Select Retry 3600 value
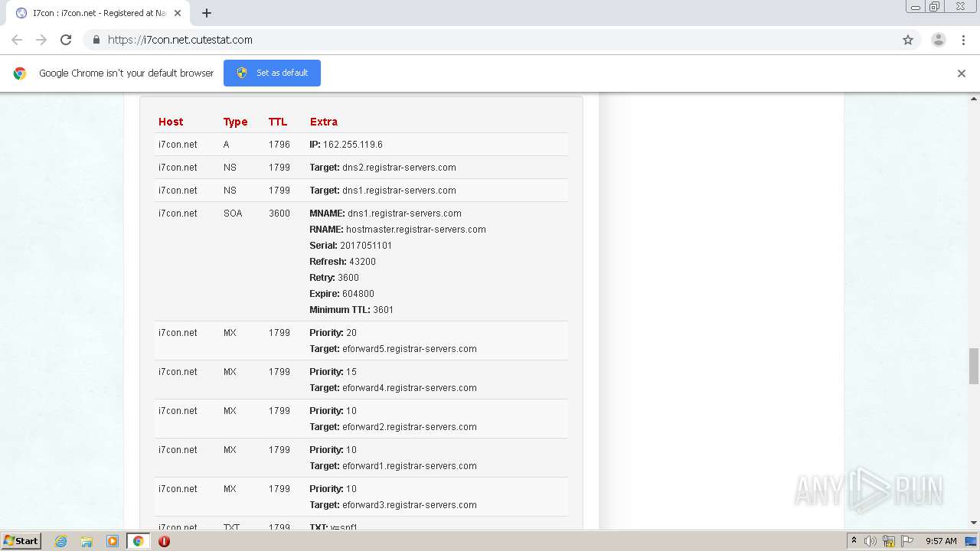 (x=348, y=278)
